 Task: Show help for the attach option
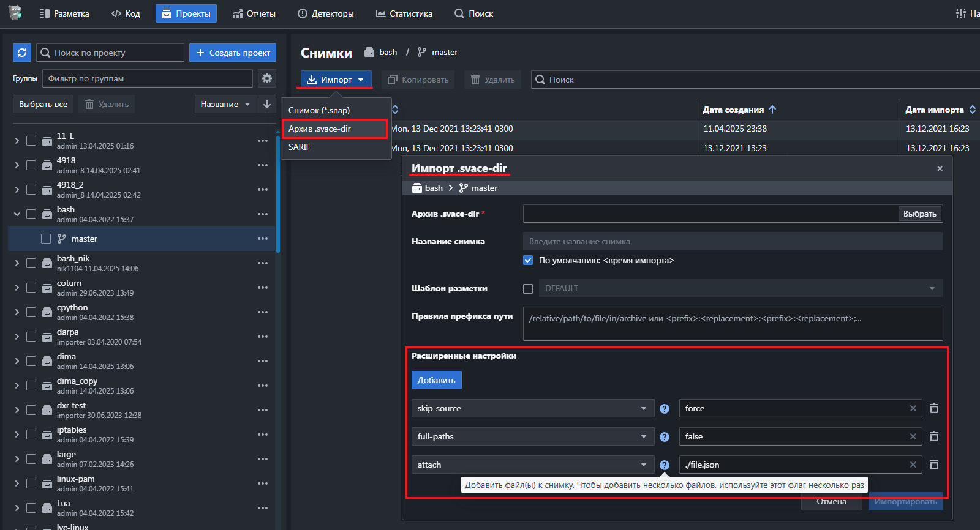[x=665, y=465]
